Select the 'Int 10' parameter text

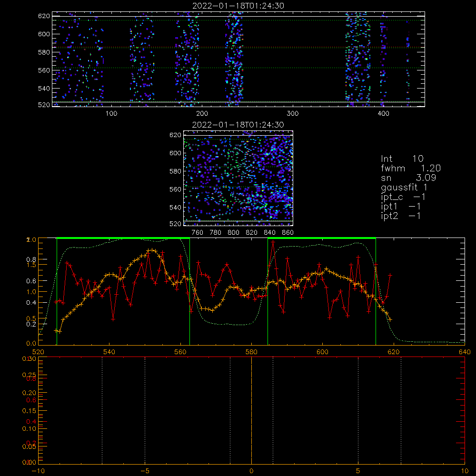pos(402,159)
